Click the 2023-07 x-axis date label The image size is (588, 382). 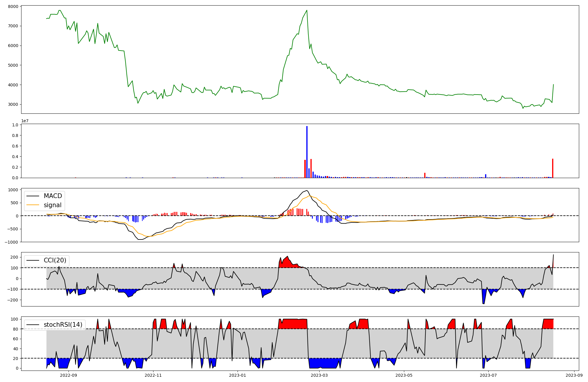click(488, 375)
